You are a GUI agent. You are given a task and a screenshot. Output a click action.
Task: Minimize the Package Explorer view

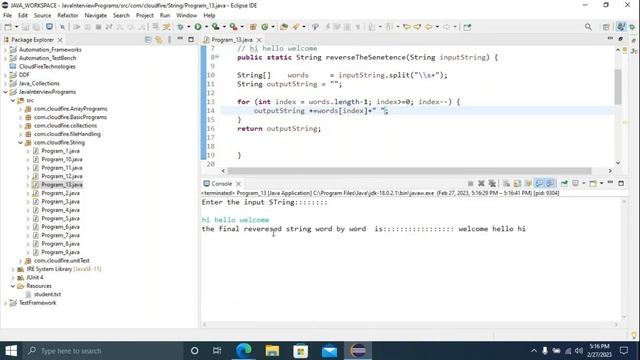pyautogui.click(x=180, y=39)
